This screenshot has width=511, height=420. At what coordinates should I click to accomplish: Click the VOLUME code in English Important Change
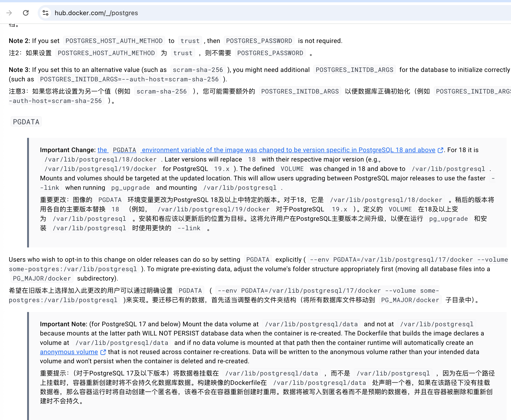click(292, 169)
